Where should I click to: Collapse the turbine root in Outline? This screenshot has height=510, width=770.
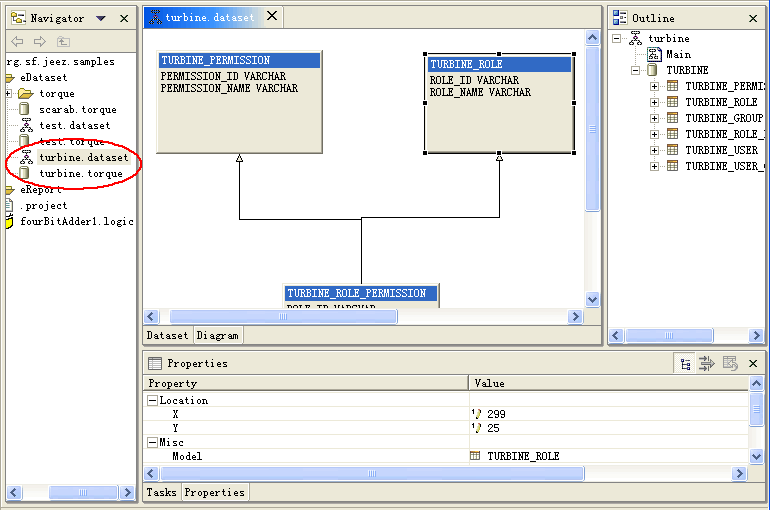point(616,38)
